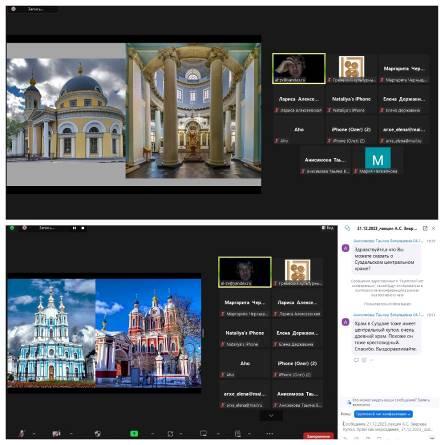The height and width of the screenshot is (445, 445).
Task: Mute microphone in lower Zoom window toolbar
Action: click(21, 433)
